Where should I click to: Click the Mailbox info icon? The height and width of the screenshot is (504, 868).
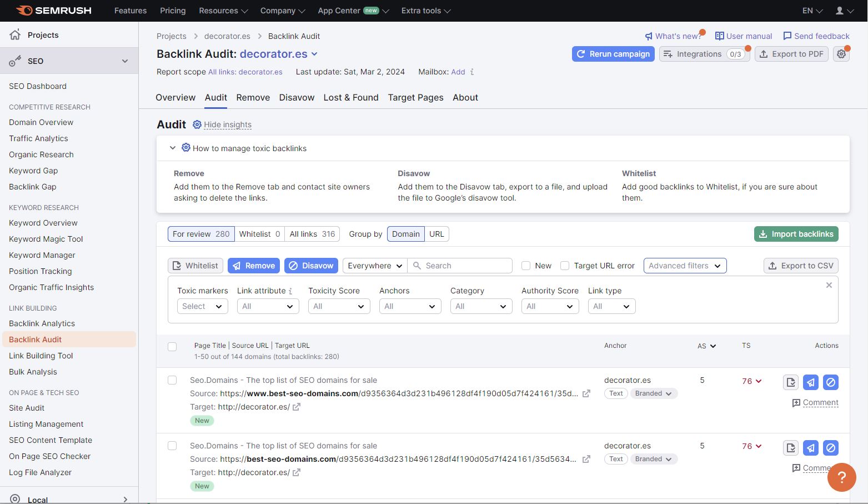pyautogui.click(x=472, y=72)
